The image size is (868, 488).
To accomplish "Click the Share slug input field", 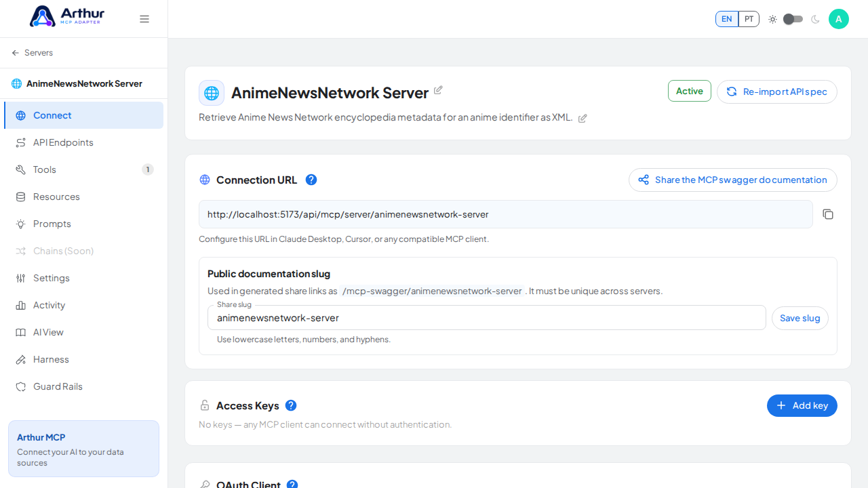I will 487,318.
